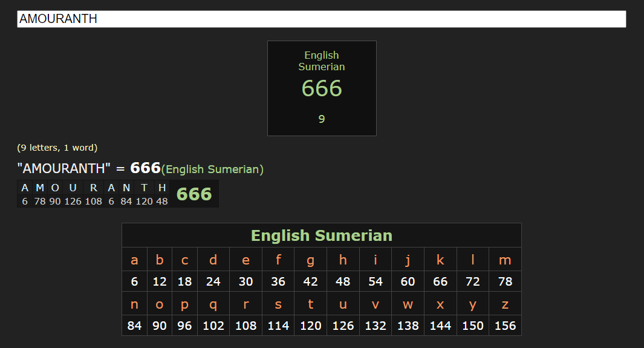Click value 144 in the cipher table
The height and width of the screenshot is (348, 644).
[440, 326]
